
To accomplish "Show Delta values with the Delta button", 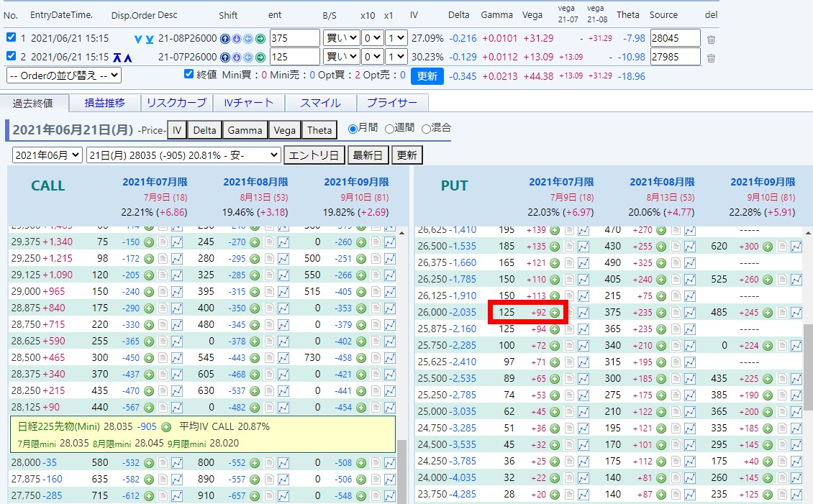I will [205, 130].
